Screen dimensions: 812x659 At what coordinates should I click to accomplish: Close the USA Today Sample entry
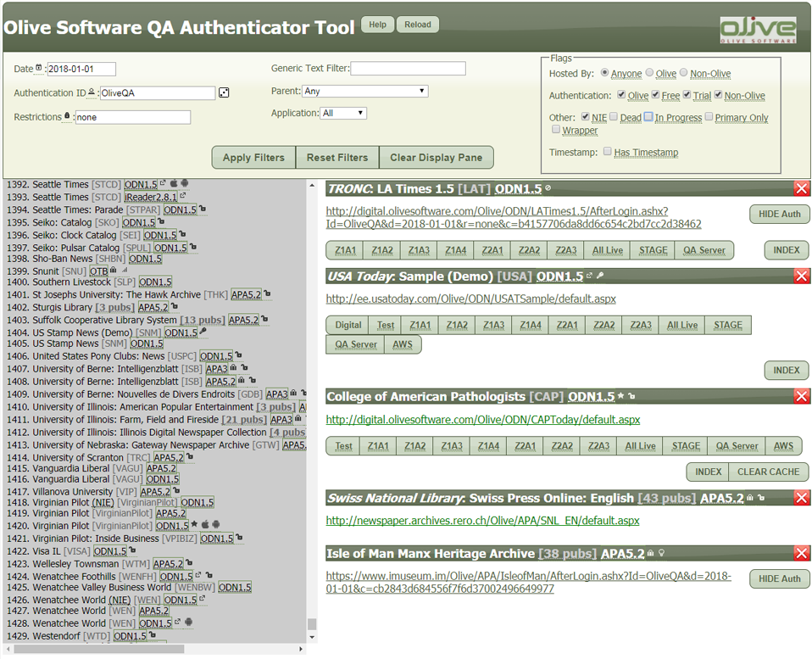point(801,276)
